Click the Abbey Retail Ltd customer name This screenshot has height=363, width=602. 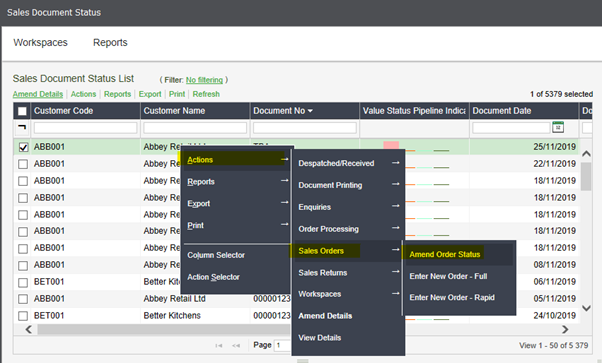(174, 299)
